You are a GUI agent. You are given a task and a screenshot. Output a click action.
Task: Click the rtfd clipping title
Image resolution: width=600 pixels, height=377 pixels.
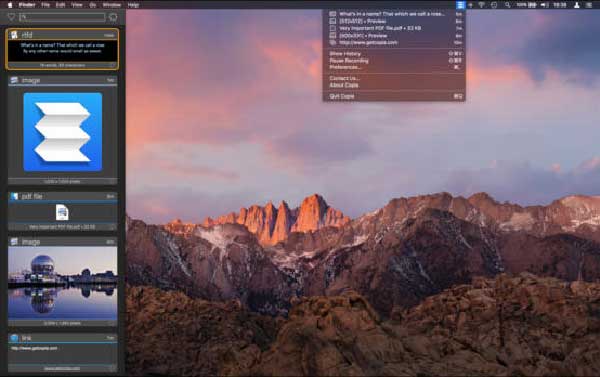(27, 35)
